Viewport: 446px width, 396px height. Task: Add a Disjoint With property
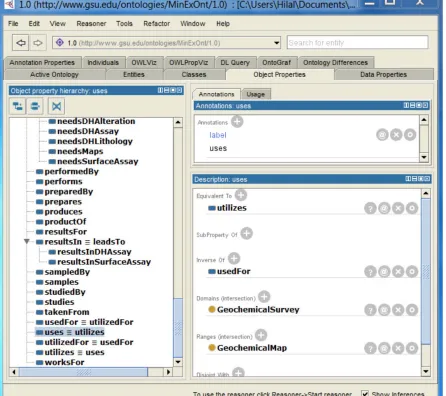[x=238, y=372]
